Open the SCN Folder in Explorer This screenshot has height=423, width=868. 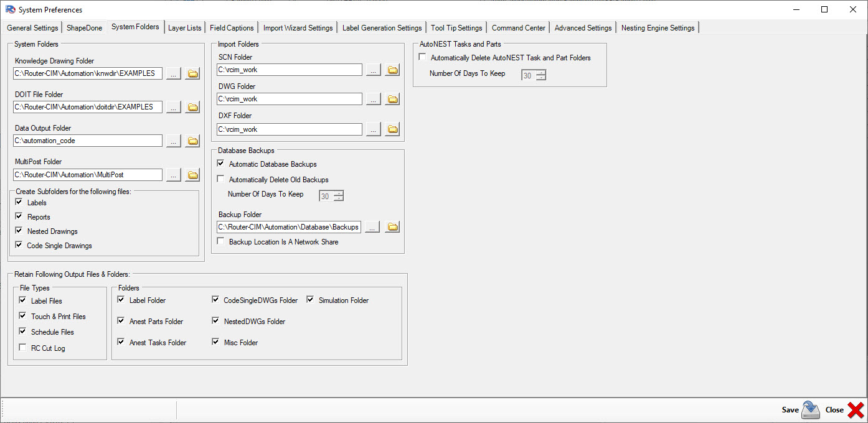(392, 69)
